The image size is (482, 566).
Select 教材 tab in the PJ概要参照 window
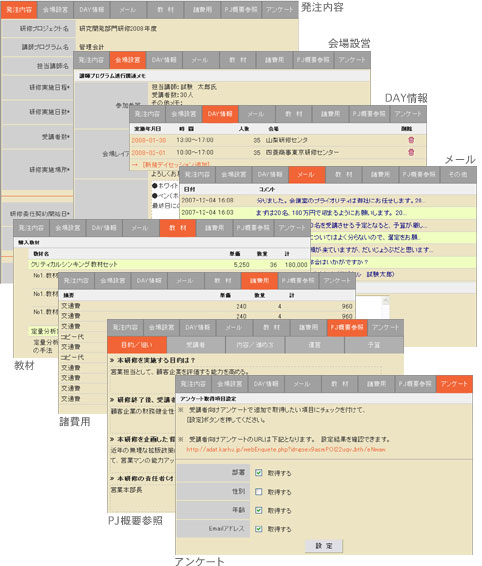(x=271, y=328)
